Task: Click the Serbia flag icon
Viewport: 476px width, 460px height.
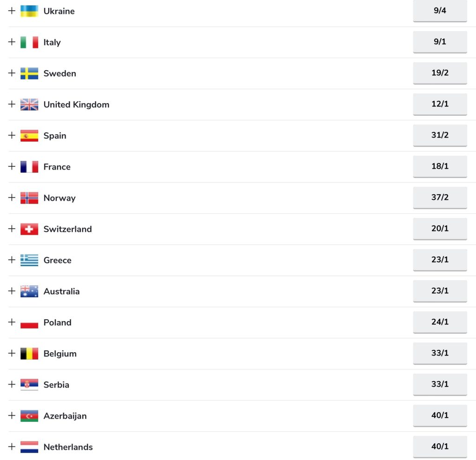Action: point(29,385)
